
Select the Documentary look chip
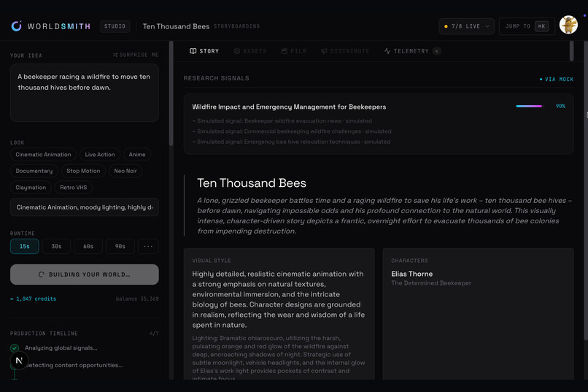pyautogui.click(x=34, y=171)
